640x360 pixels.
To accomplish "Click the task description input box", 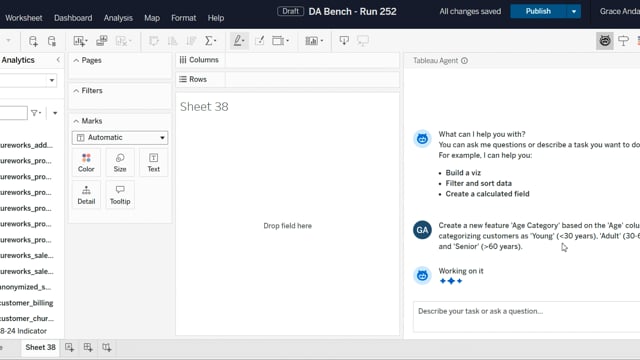I will [x=527, y=317].
